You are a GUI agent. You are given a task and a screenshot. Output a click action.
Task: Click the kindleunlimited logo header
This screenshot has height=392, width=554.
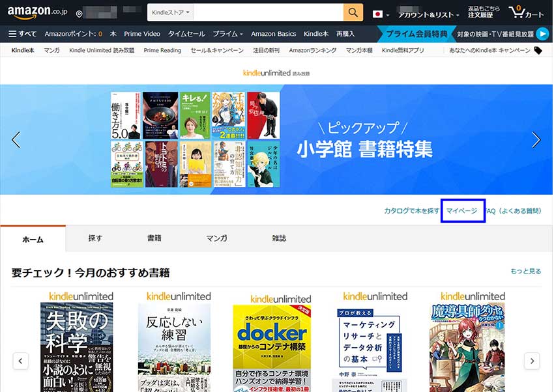tap(276, 73)
